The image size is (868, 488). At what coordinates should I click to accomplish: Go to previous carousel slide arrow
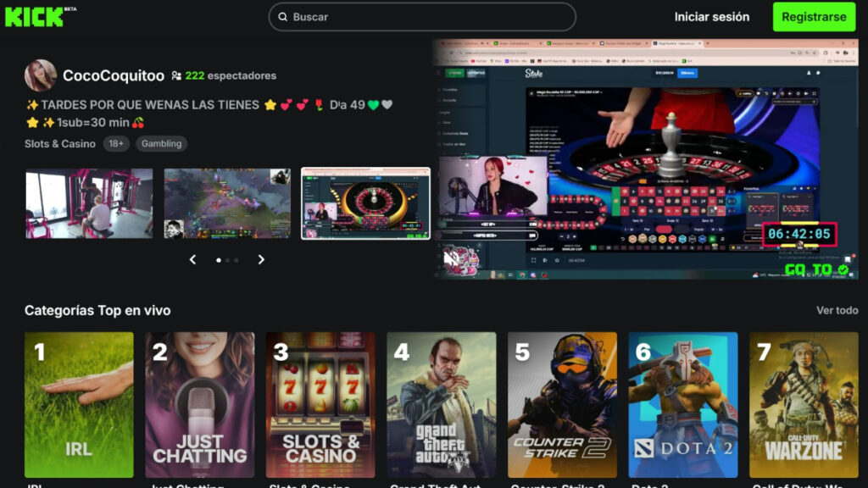pos(192,259)
